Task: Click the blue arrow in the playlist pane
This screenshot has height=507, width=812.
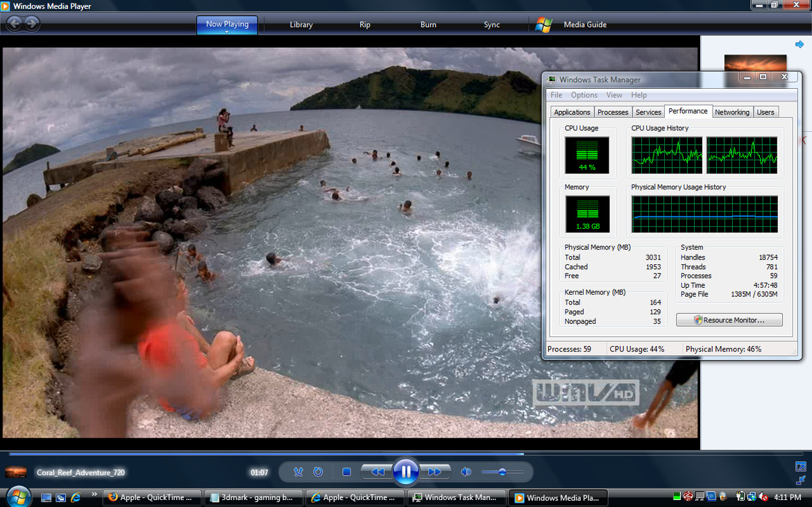Action: click(x=799, y=44)
